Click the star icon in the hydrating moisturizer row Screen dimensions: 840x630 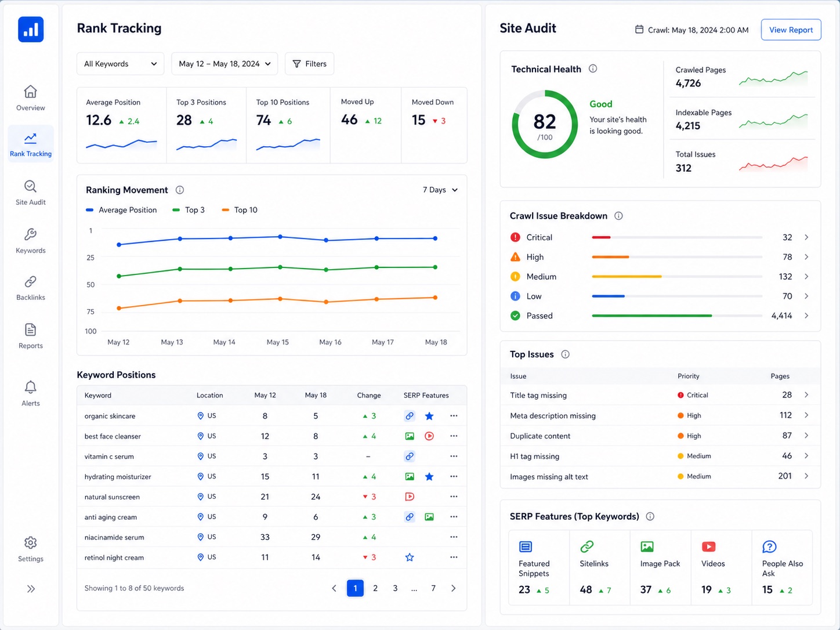[429, 477]
